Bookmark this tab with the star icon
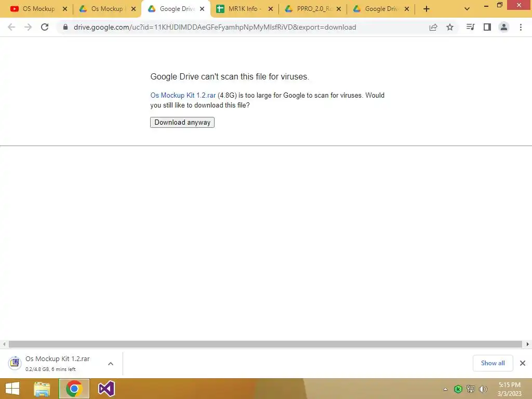The image size is (532, 399). tap(449, 27)
